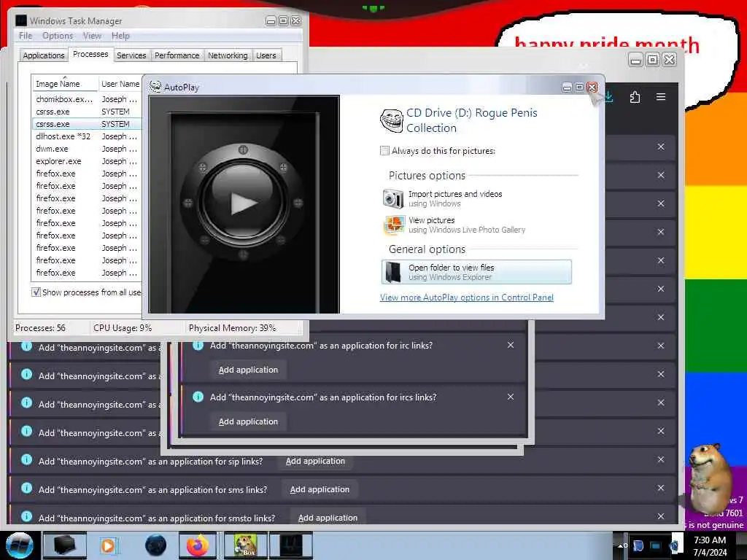Dismiss the irc links notification
Image resolution: width=747 pixels, height=560 pixels.
pyautogui.click(x=510, y=345)
